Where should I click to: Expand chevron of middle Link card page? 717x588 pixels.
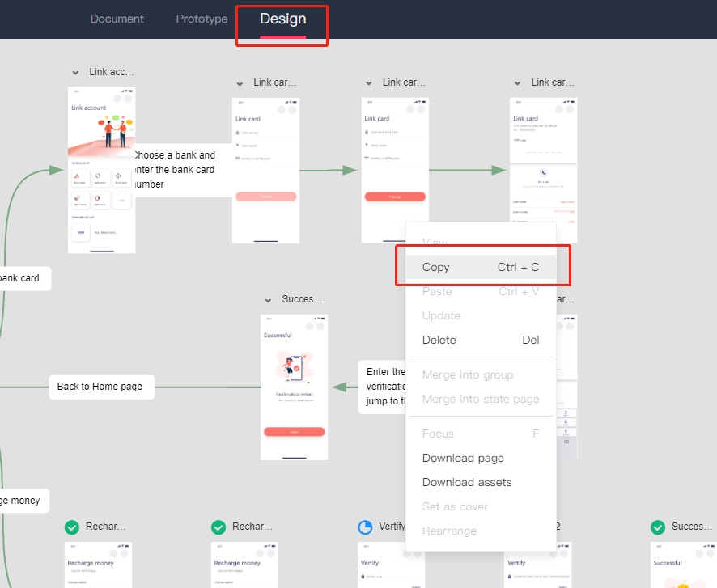(369, 83)
